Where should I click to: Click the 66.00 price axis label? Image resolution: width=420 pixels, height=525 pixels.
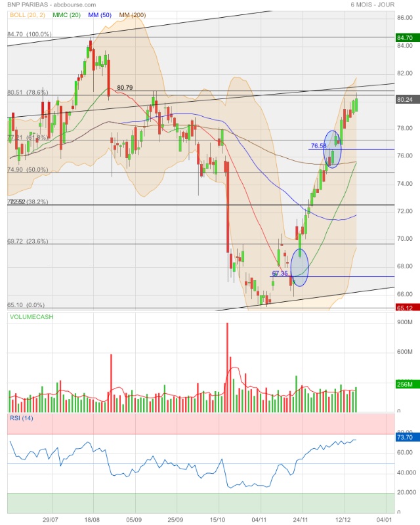[405, 294]
